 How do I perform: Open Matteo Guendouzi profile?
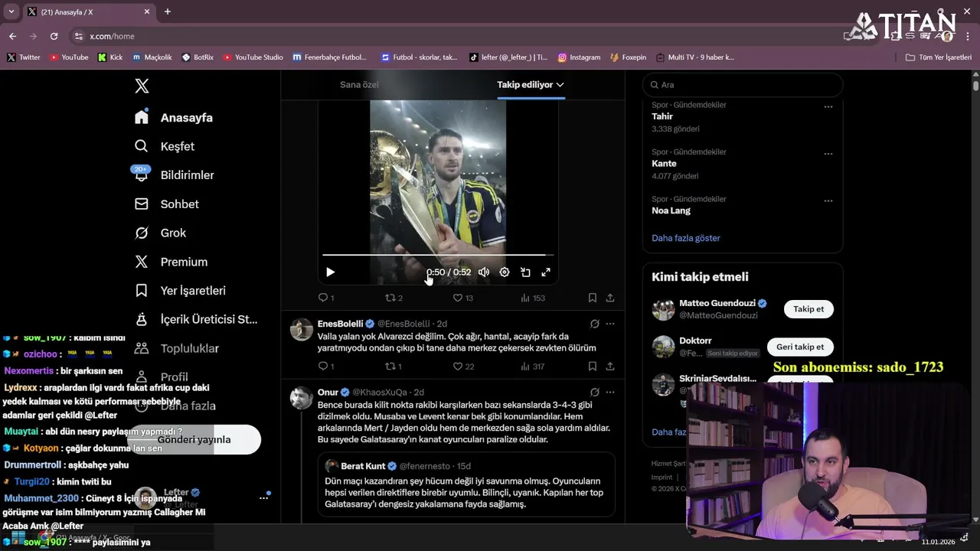[x=717, y=303]
